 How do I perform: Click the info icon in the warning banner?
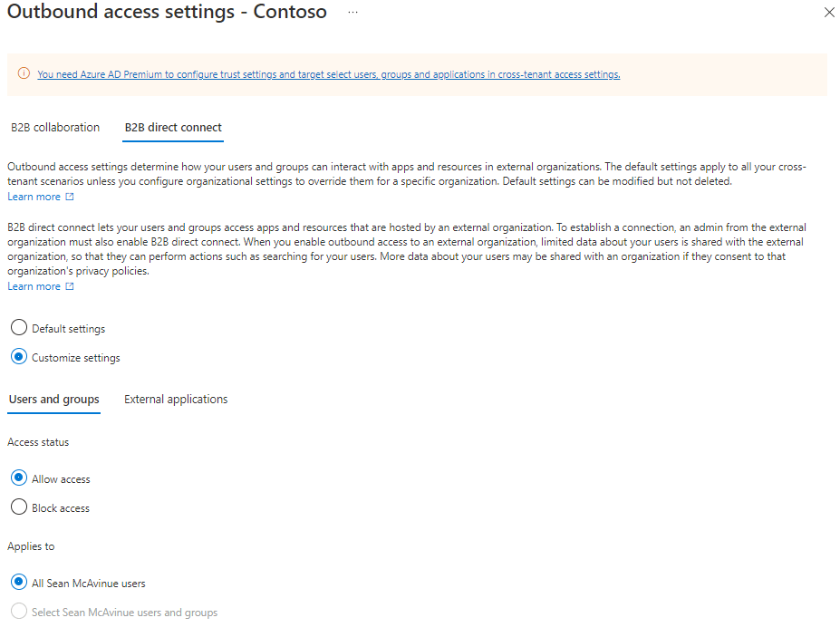coord(24,74)
